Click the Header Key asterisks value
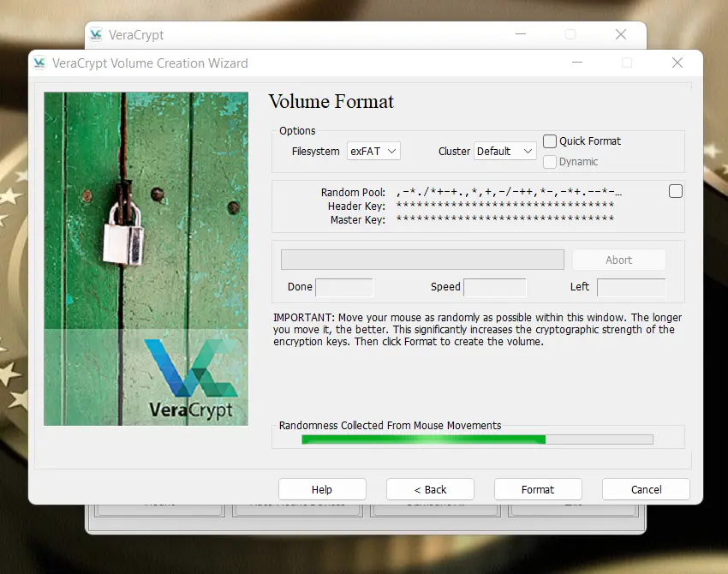728x574 pixels. tap(505, 205)
